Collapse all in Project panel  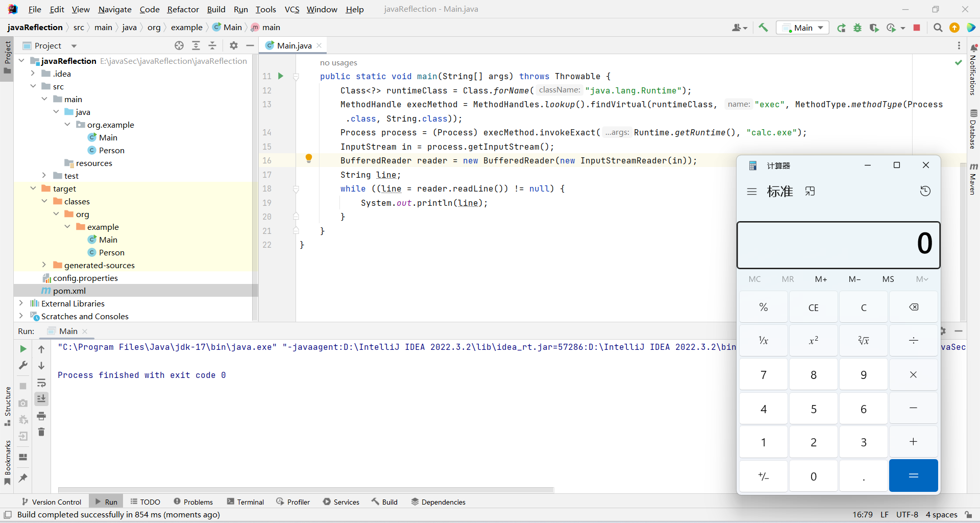(x=212, y=45)
